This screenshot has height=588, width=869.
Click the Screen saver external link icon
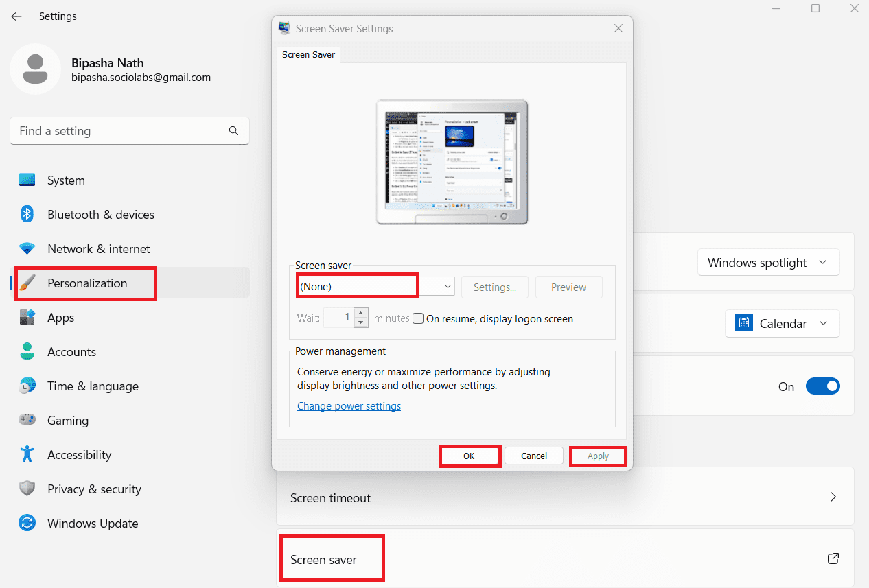833,558
